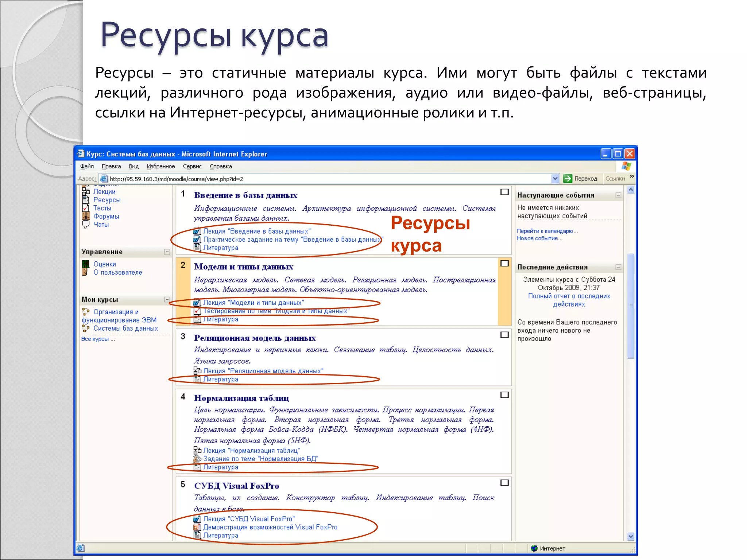Collapse the Управление block
Viewport: 747px width, 560px height.
click(x=167, y=252)
